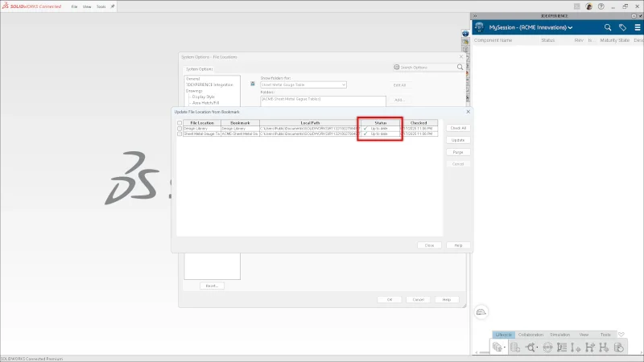Click the small bookmark icon beside Show folders for
The image size is (644, 362).
click(x=253, y=84)
